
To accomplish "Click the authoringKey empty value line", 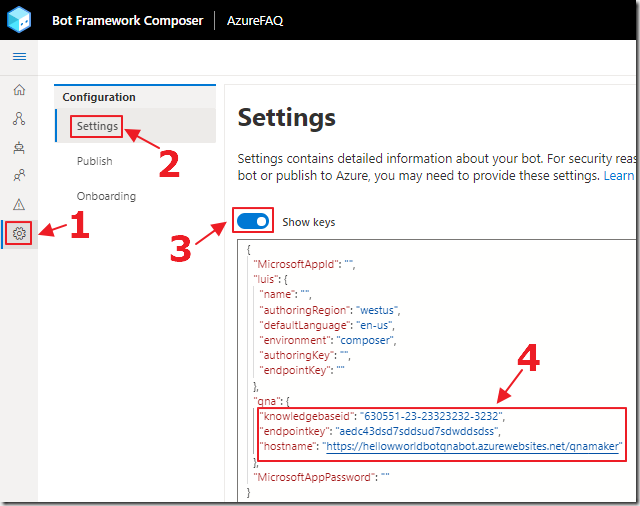I will click(305, 355).
